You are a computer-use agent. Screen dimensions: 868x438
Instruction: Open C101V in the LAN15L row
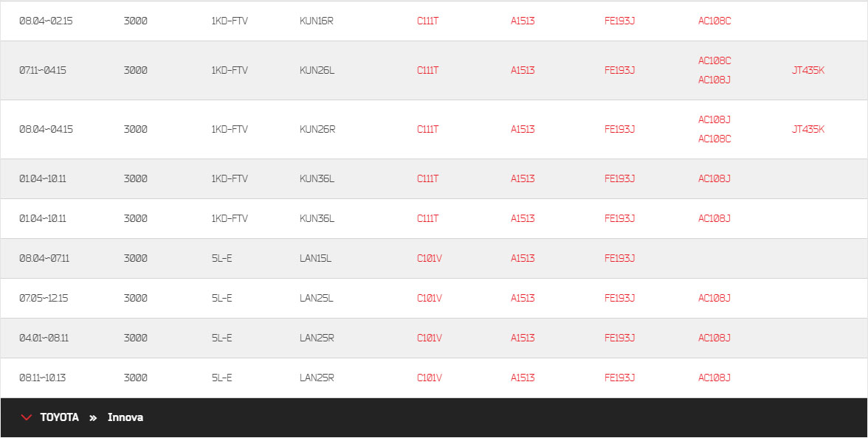(x=430, y=258)
